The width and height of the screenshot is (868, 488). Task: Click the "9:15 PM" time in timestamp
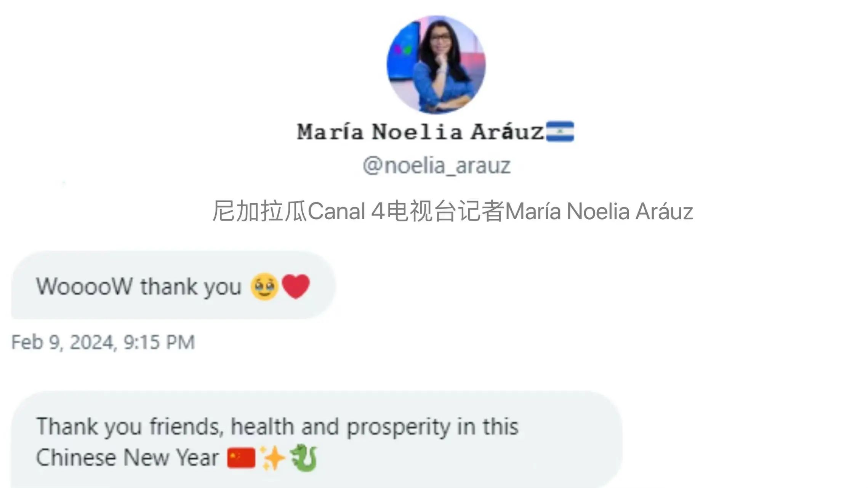[159, 342]
